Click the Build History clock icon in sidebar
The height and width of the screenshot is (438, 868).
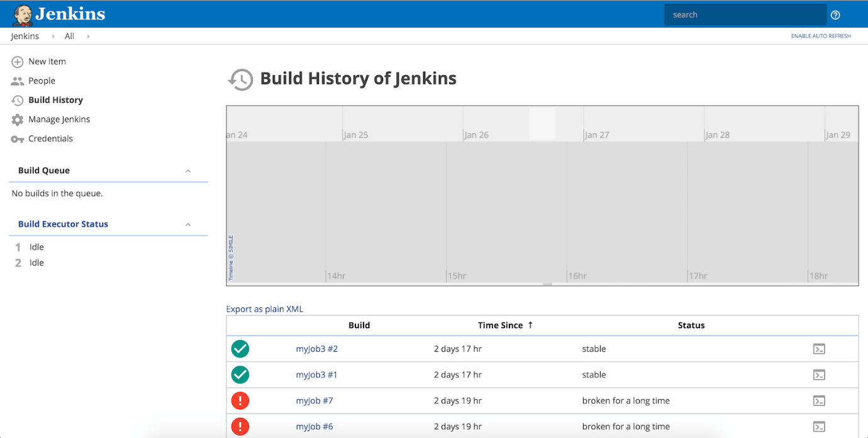point(18,100)
